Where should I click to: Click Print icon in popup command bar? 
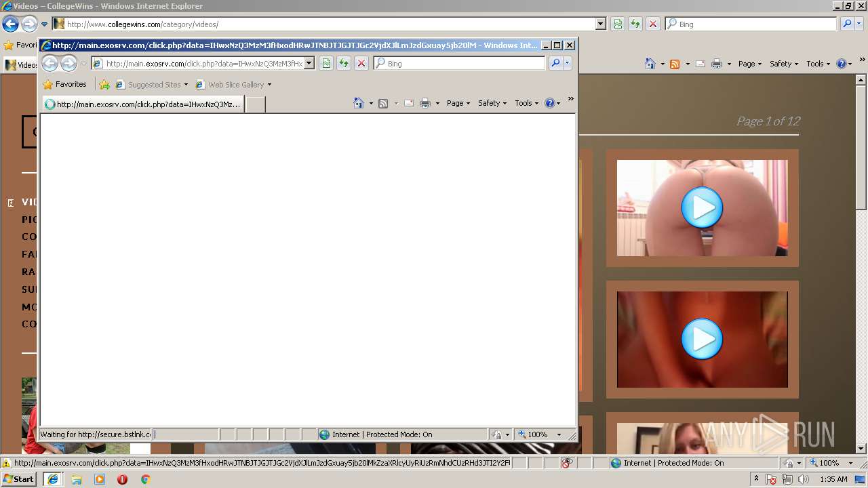coord(425,103)
